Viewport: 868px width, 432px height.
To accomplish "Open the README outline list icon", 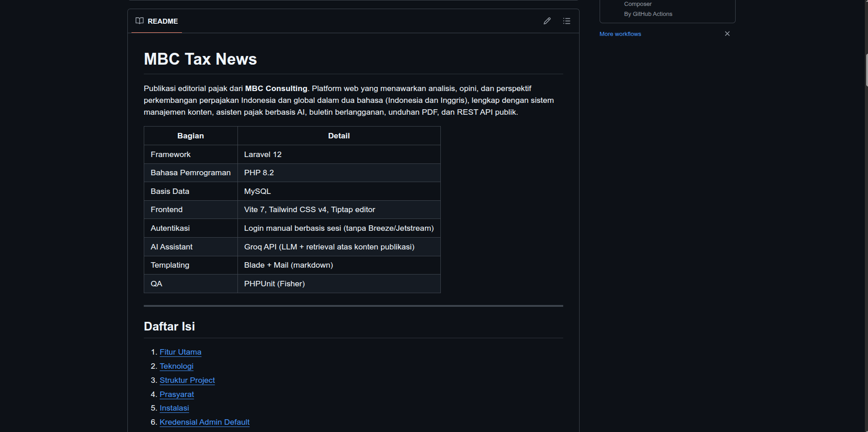I will click(x=566, y=21).
